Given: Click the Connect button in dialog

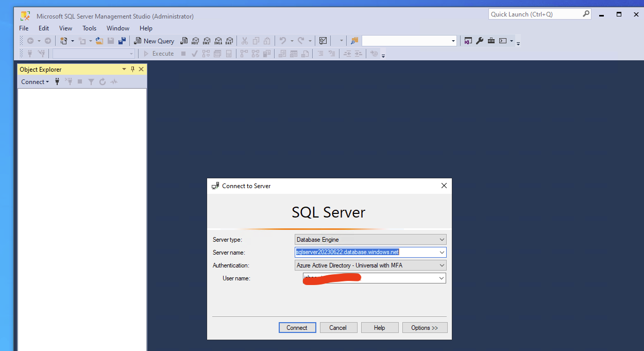Looking at the screenshot, I should [297, 328].
